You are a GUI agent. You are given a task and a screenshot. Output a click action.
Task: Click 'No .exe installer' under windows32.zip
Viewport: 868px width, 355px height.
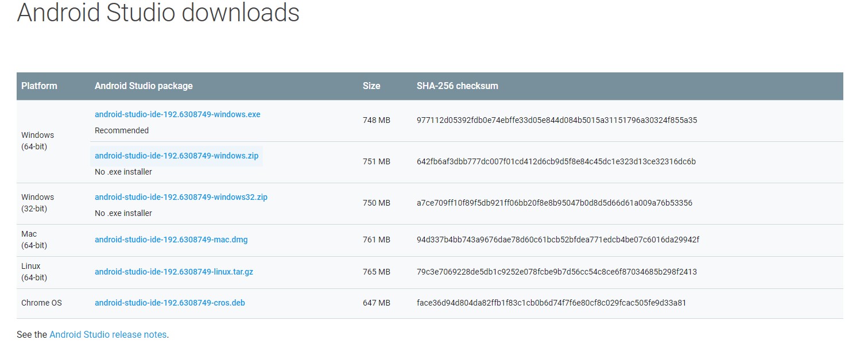pos(123,213)
